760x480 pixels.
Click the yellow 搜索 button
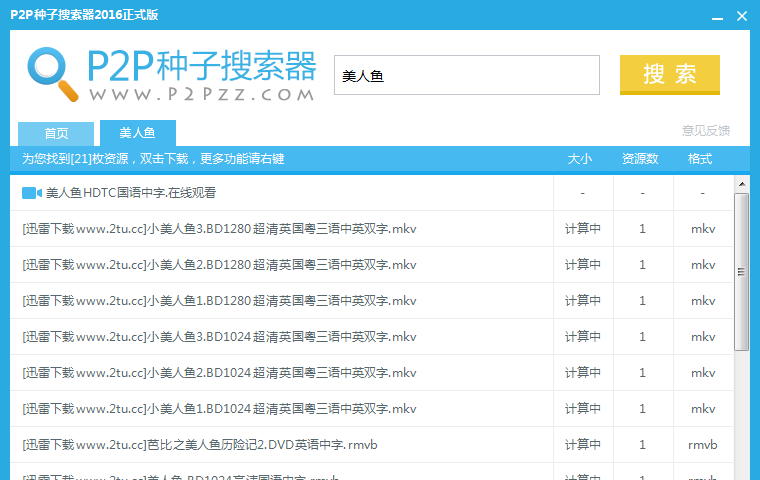click(x=669, y=75)
